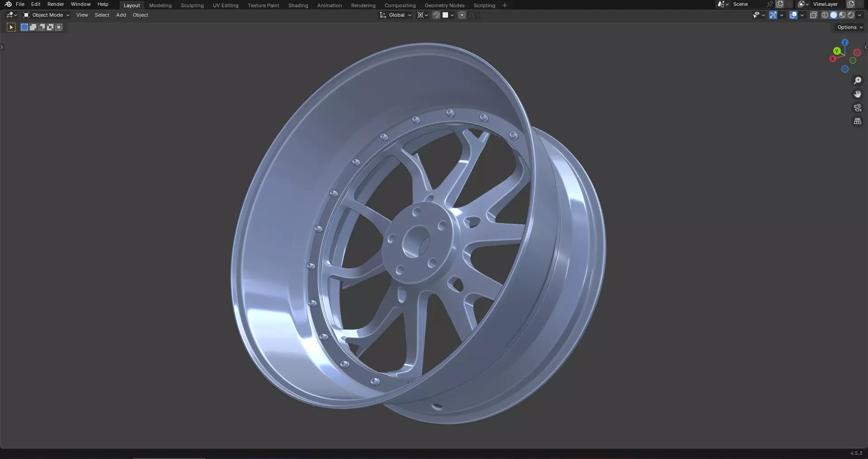Open the viewport Add menu

[x=121, y=15]
